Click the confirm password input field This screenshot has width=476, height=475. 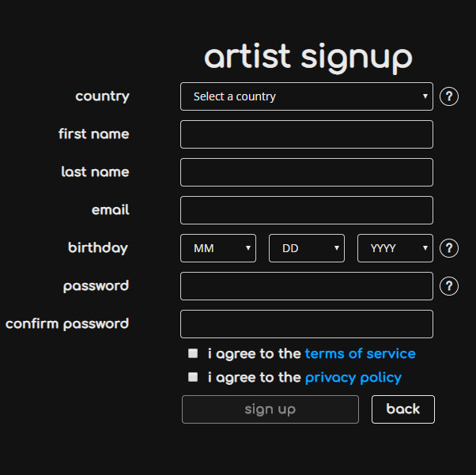(306, 324)
